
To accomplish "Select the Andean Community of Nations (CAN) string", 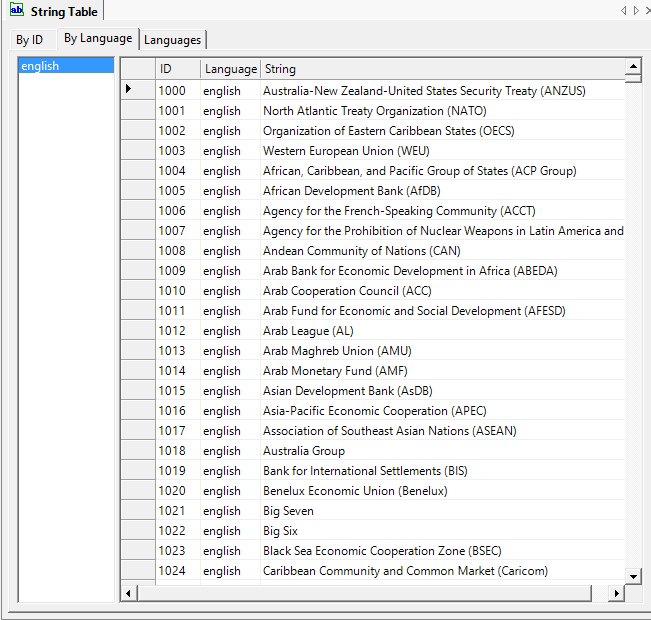I will (443, 250).
